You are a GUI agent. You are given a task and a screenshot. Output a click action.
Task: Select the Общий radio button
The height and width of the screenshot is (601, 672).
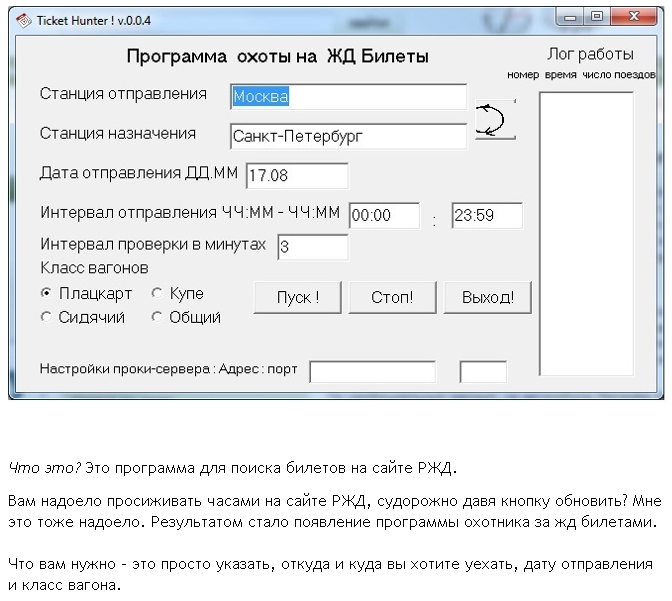coord(157,317)
